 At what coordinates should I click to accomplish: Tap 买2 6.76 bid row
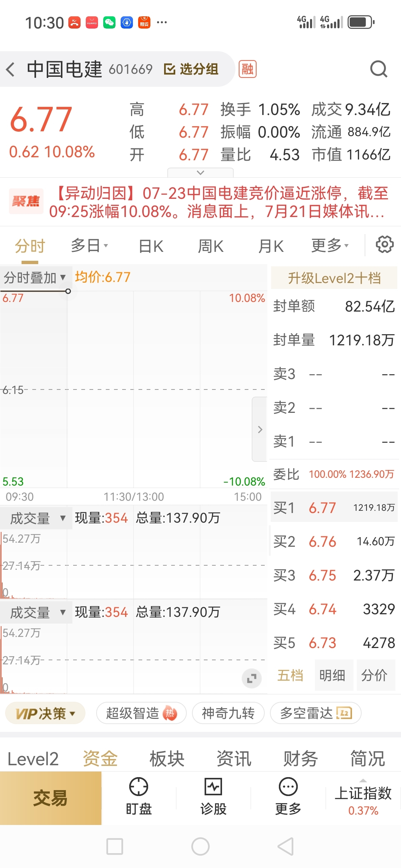[x=334, y=542]
